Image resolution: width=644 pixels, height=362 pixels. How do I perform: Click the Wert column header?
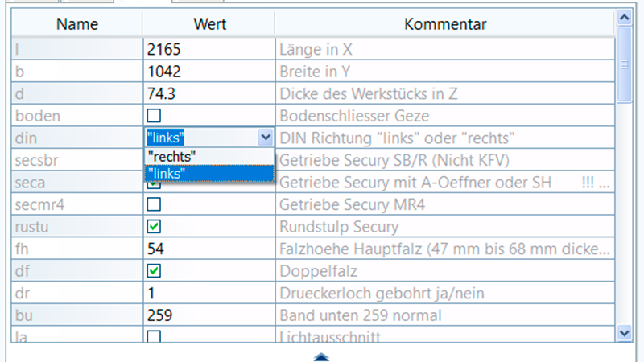coord(209,25)
